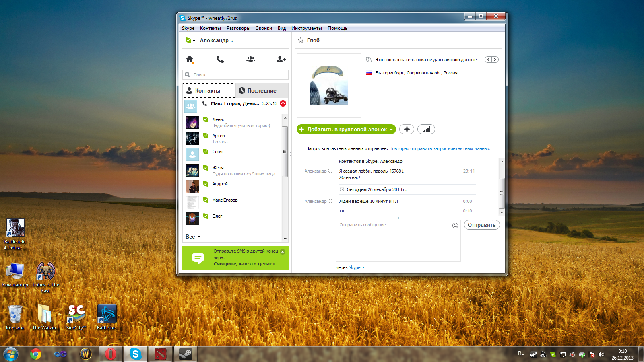Select contact Денис in list

point(233,122)
